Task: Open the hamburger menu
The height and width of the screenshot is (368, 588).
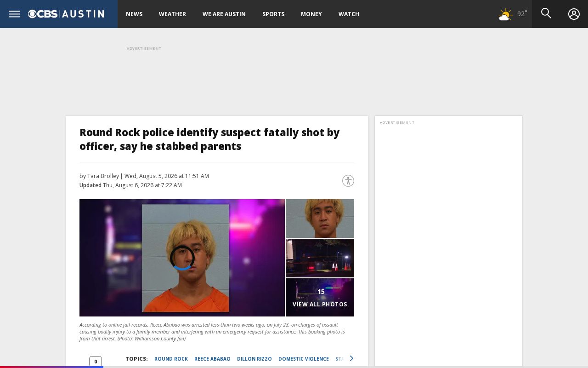Action: coord(14,14)
